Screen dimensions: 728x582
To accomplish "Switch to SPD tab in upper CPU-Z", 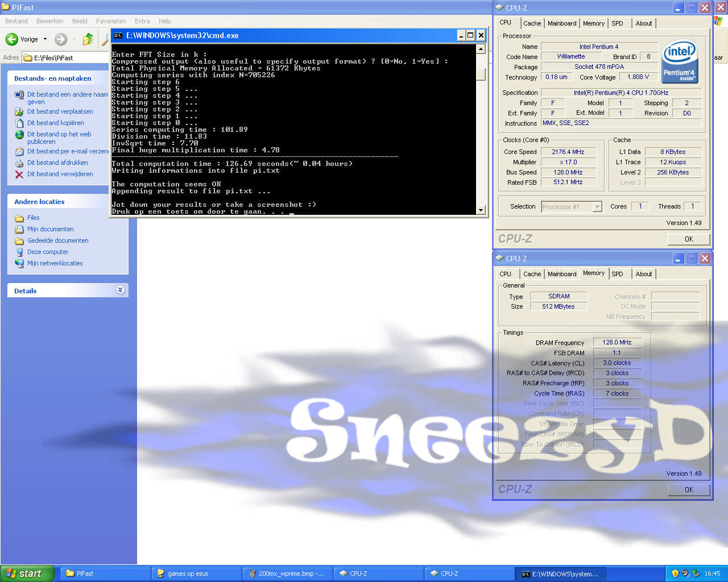I will (618, 23).
